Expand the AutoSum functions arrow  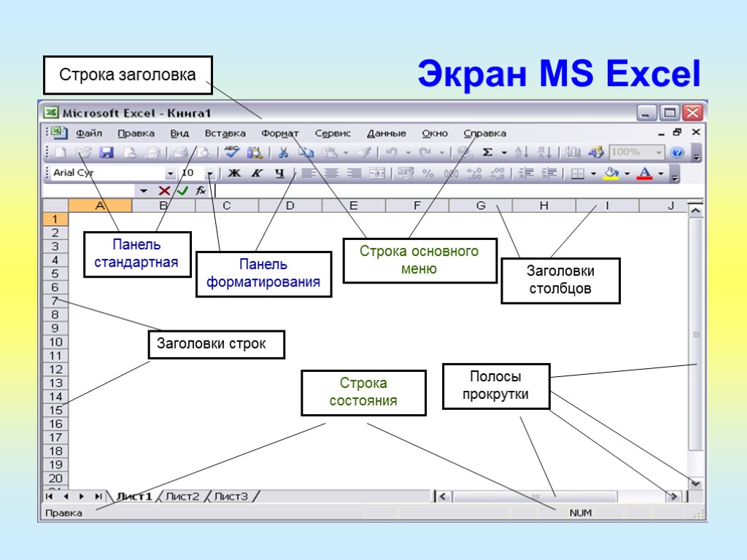(x=504, y=153)
